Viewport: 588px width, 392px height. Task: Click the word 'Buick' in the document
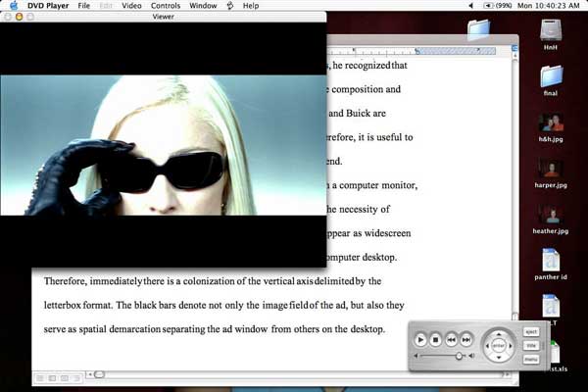(358, 114)
